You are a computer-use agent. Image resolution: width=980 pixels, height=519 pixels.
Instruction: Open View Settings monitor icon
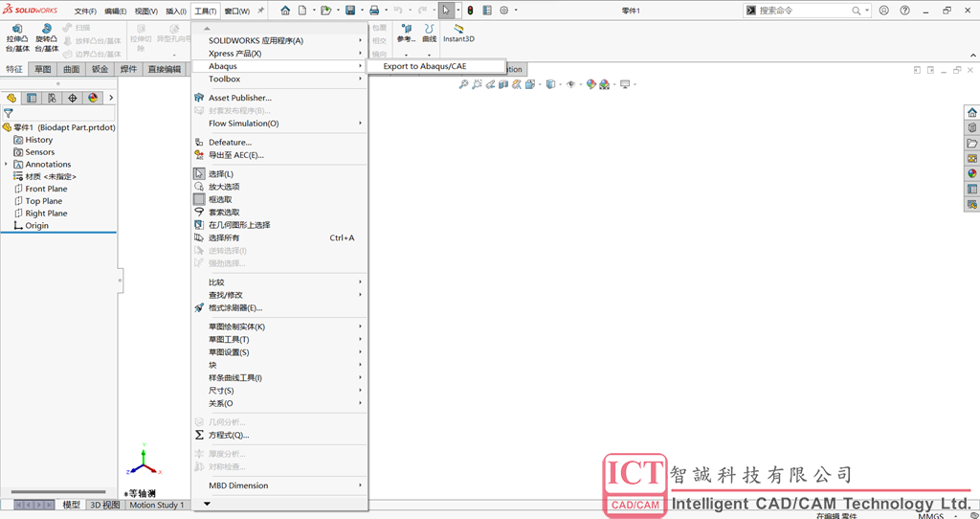pyautogui.click(x=624, y=84)
